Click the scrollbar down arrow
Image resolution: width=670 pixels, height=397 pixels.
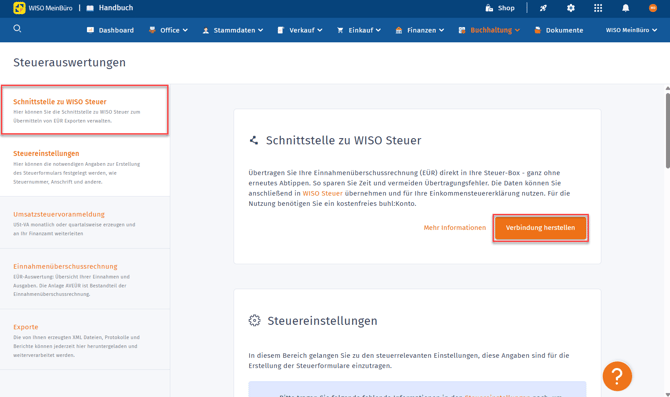pyautogui.click(x=667, y=394)
